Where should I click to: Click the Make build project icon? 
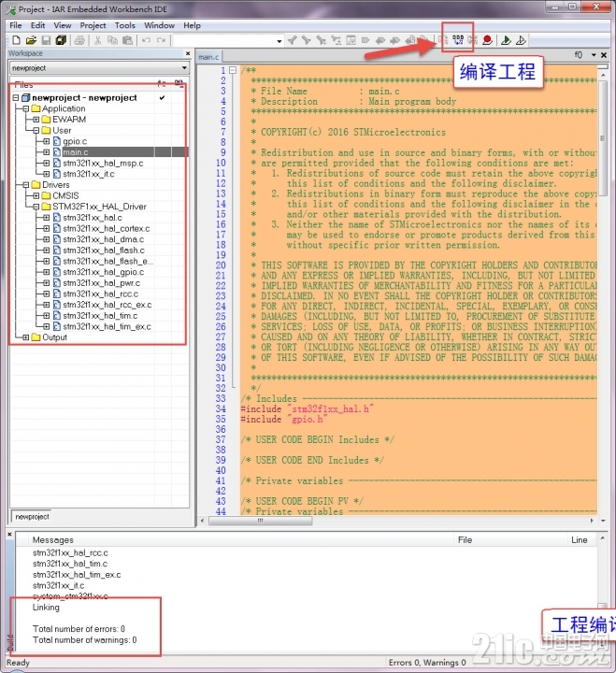click(458, 40)
